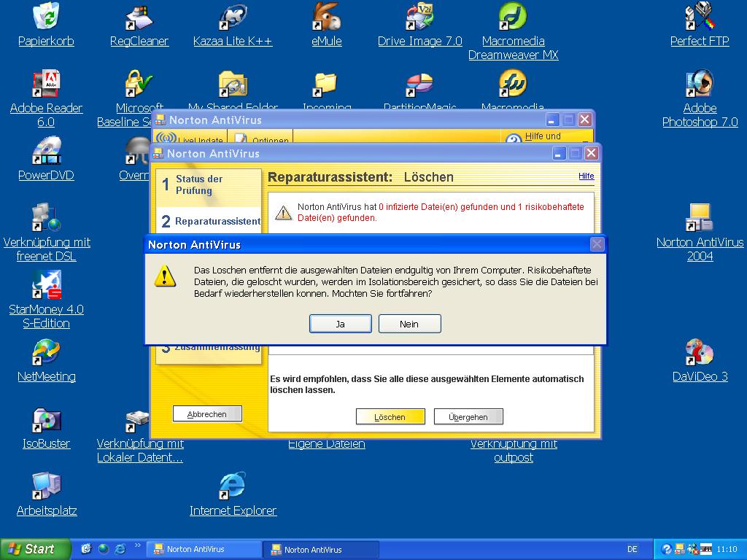
Task: Select step 2 Reparaturassistent
Action: (209, 221)
